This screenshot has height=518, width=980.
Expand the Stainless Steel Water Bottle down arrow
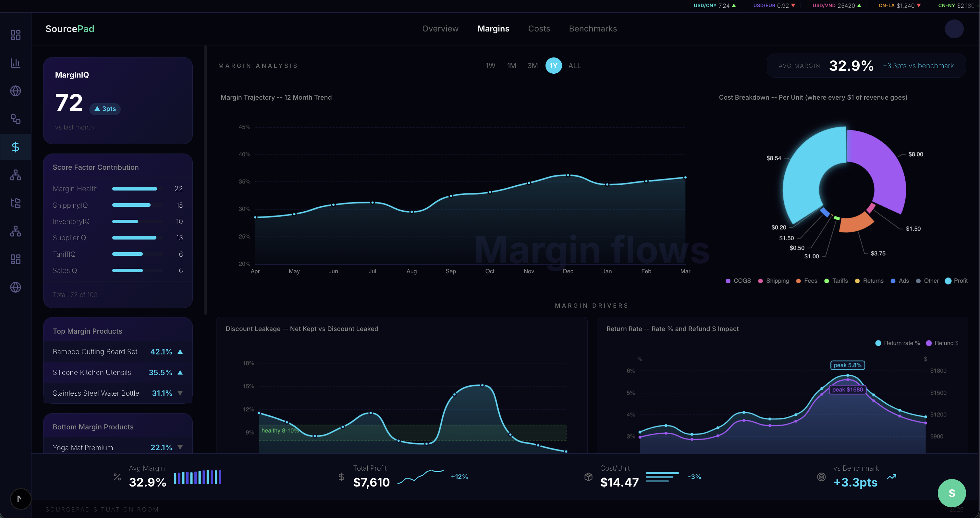coord(180,393)
